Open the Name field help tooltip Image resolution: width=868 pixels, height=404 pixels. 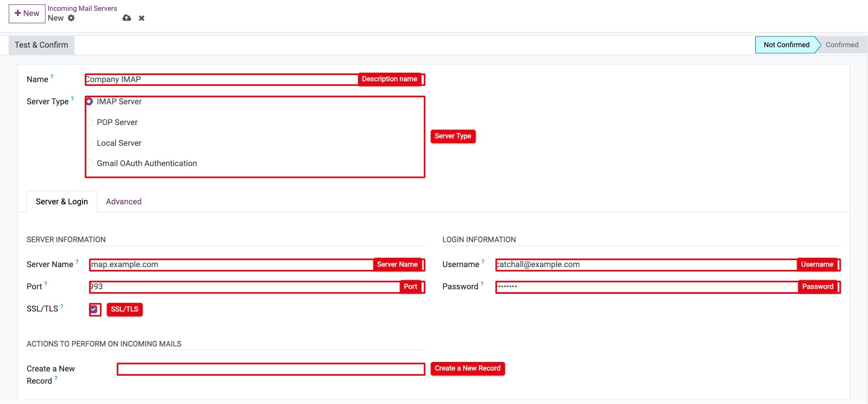point(52,76)
